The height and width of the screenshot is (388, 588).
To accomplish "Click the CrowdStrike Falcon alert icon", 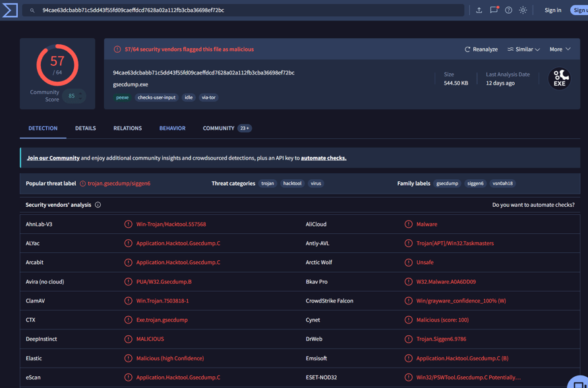I will [409, 300].
